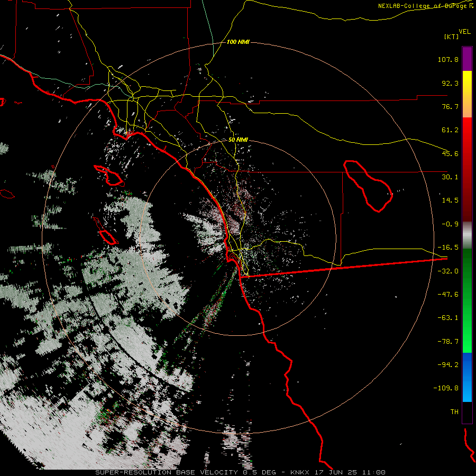Click the 45.6 velocity scale value

pyautogui.click(x=450, y=153)
